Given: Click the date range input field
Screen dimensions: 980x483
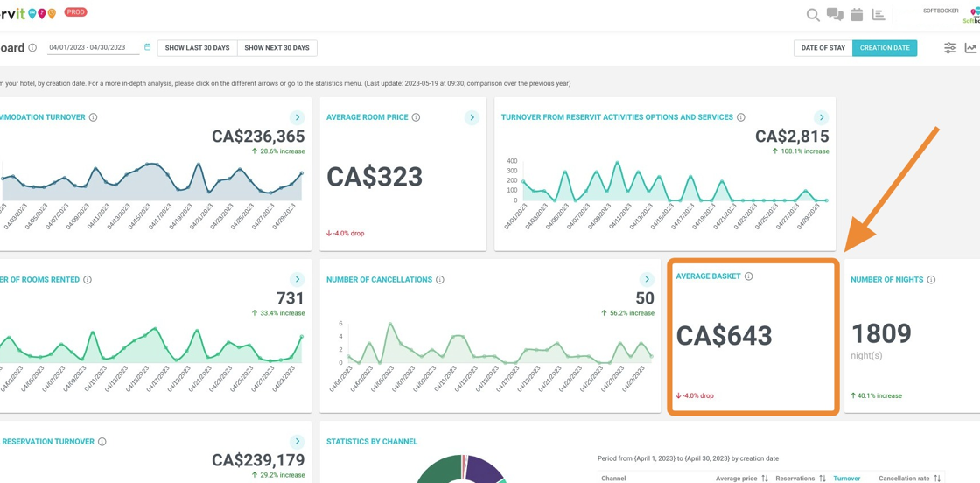Looking at the screenshot, I should [x=92, y=48].
